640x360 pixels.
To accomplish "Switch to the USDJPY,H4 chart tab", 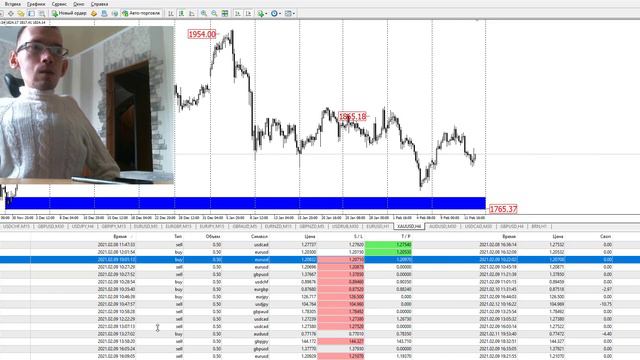I will (83, 226).
